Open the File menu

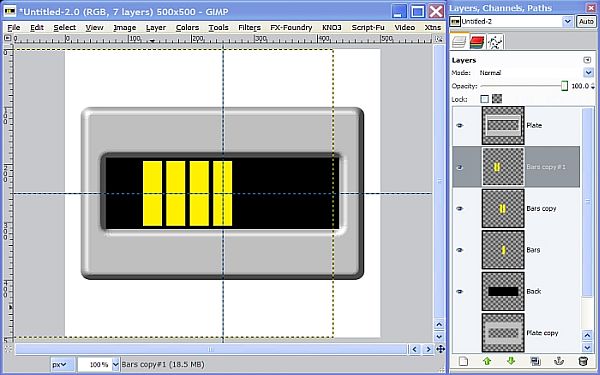point(14,28)
